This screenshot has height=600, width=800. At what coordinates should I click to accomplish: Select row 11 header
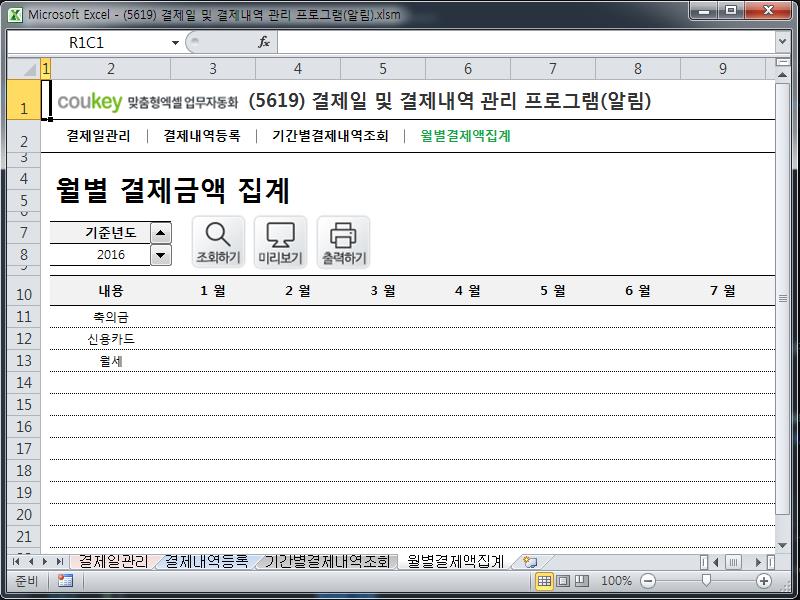point(24,317)
